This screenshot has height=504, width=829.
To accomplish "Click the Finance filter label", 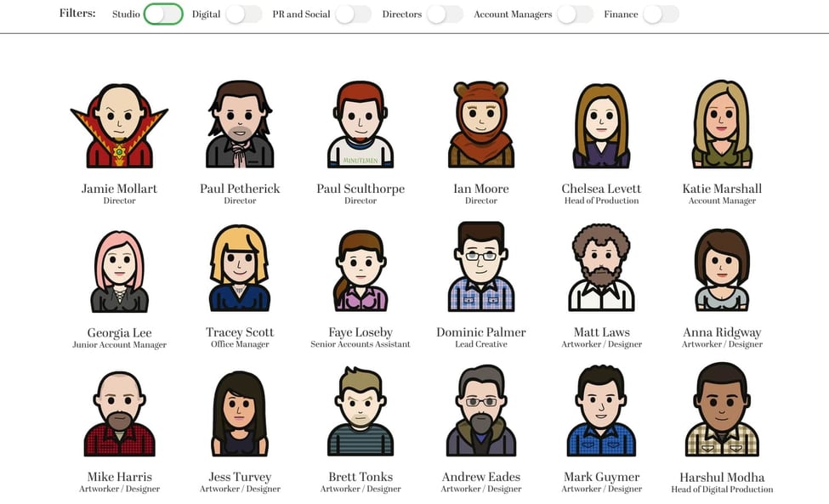I will click(621, 14).
